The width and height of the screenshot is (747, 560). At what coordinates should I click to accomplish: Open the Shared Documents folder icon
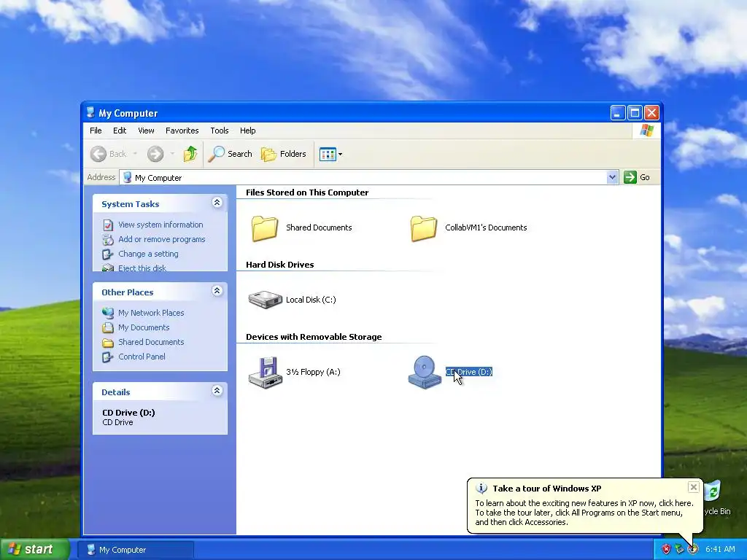coord(264,228)
